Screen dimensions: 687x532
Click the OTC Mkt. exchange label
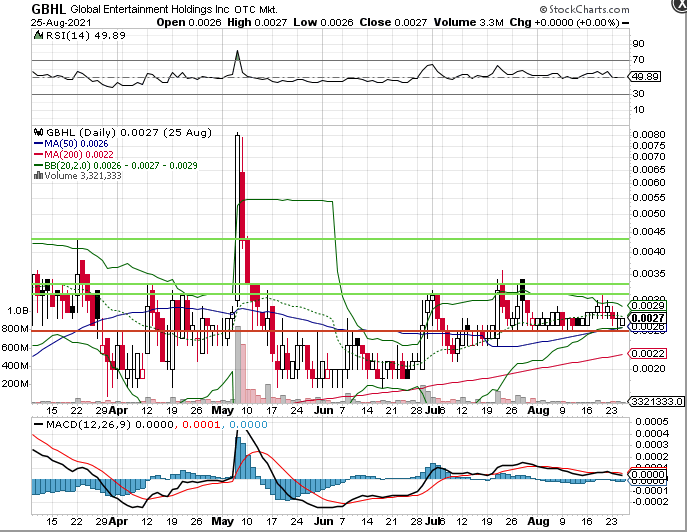tap(255, 10)
